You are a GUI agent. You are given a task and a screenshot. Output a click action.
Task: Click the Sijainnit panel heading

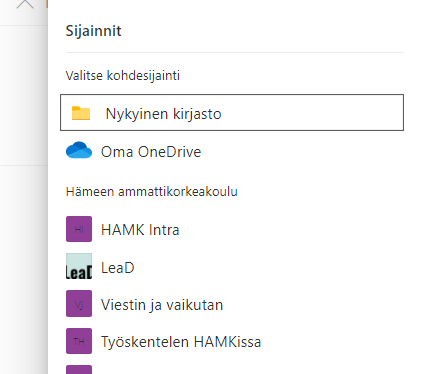[x=93, y=31]
